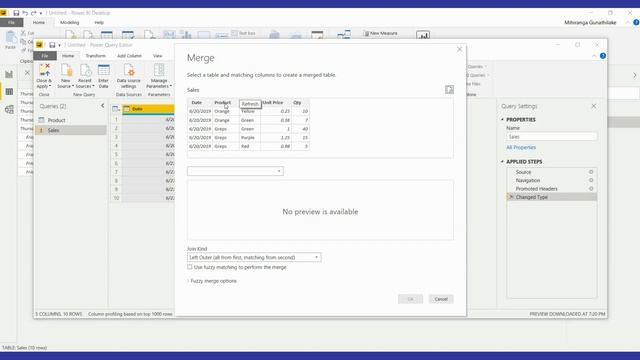Click the Mihiranga Gunathilake account name
This screenshot has height=360, width=640.
(x=590, y=23)
